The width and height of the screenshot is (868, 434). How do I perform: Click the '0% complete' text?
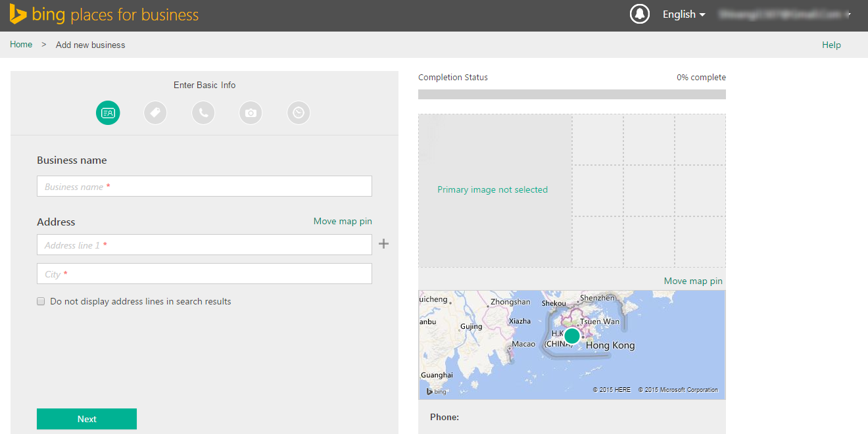pos(701,77)
